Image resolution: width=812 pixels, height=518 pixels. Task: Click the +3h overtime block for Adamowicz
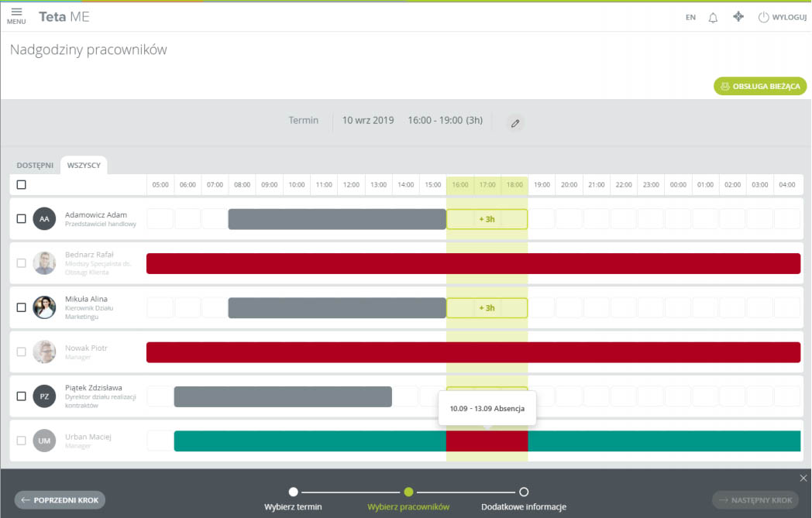[487, 219]
